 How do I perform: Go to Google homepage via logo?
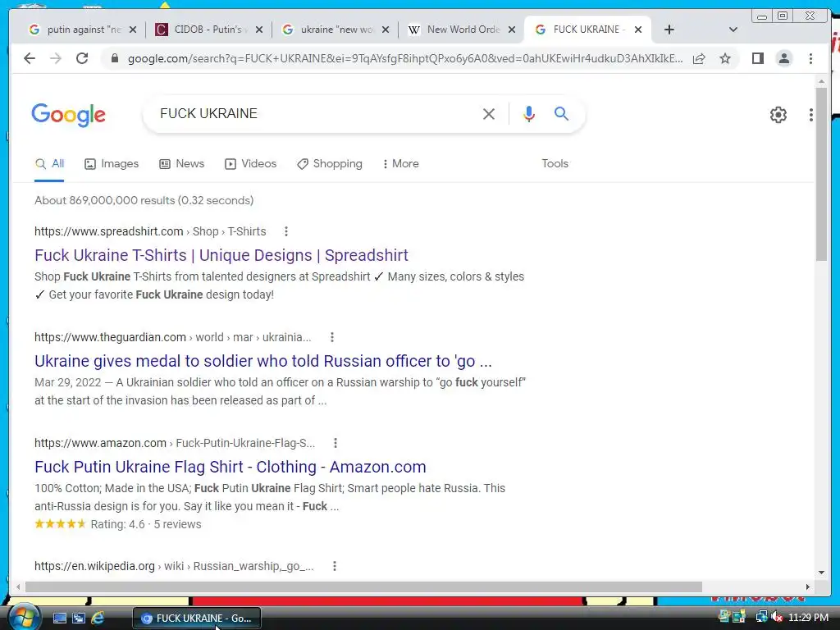click(69, 115)
